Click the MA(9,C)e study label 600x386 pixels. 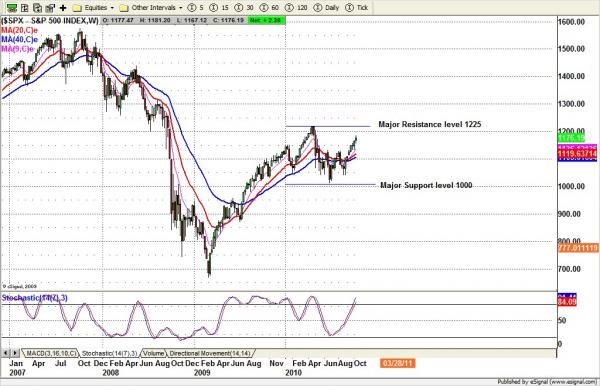coord(18,49)
